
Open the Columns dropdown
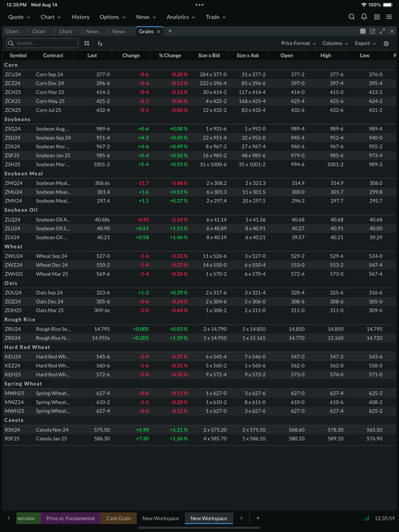[x=335, y=43]
